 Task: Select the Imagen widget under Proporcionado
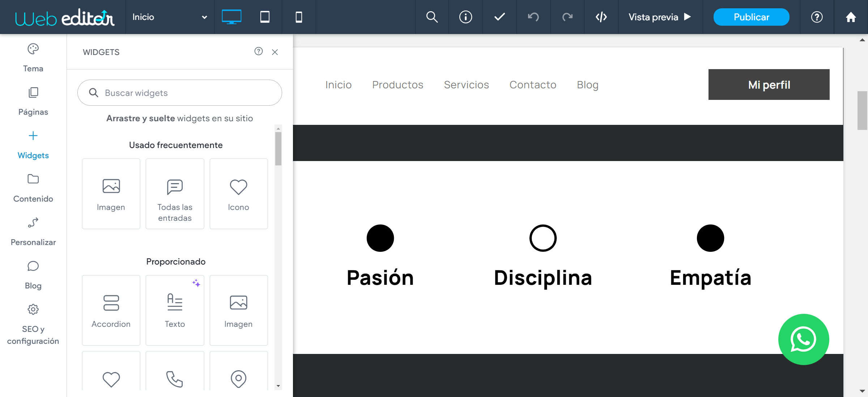pos(239,310)
